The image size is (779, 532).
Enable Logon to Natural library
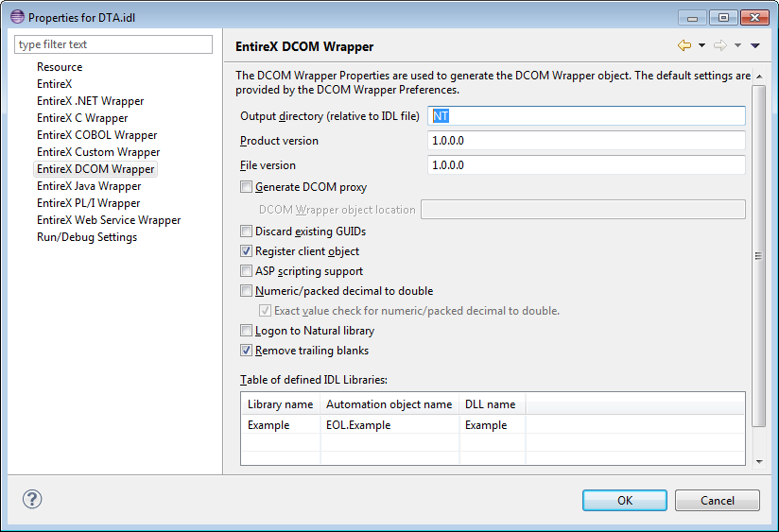[246, 331]
